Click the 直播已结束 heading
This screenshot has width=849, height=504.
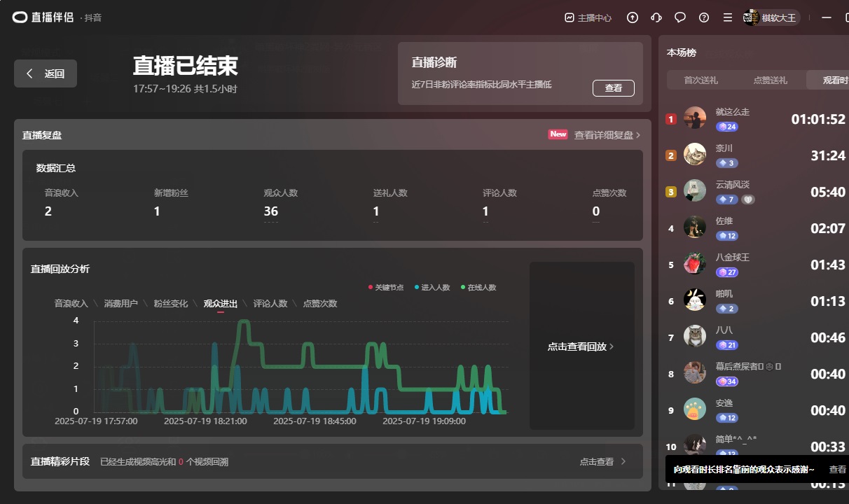[x=186, y=65]
